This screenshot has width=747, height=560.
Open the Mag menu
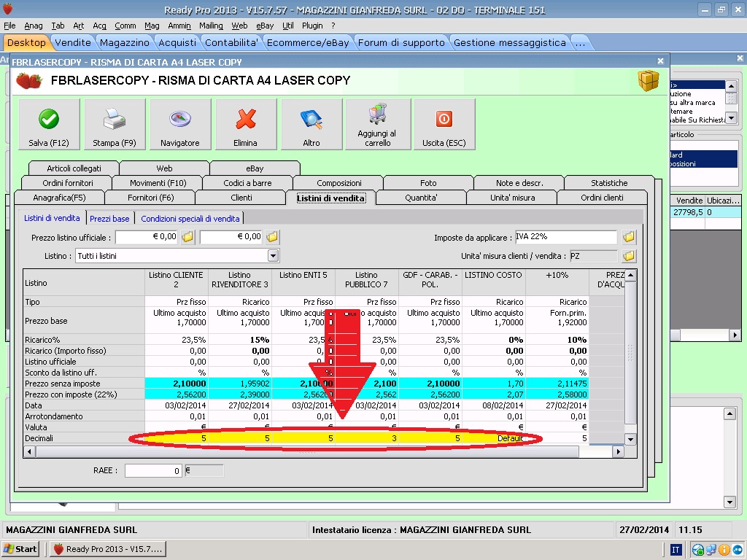(152, 26)
